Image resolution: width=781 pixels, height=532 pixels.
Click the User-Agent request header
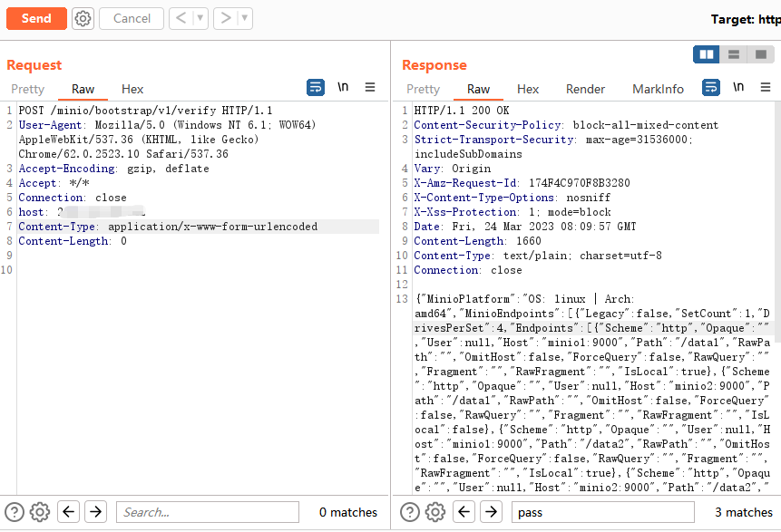167,140
